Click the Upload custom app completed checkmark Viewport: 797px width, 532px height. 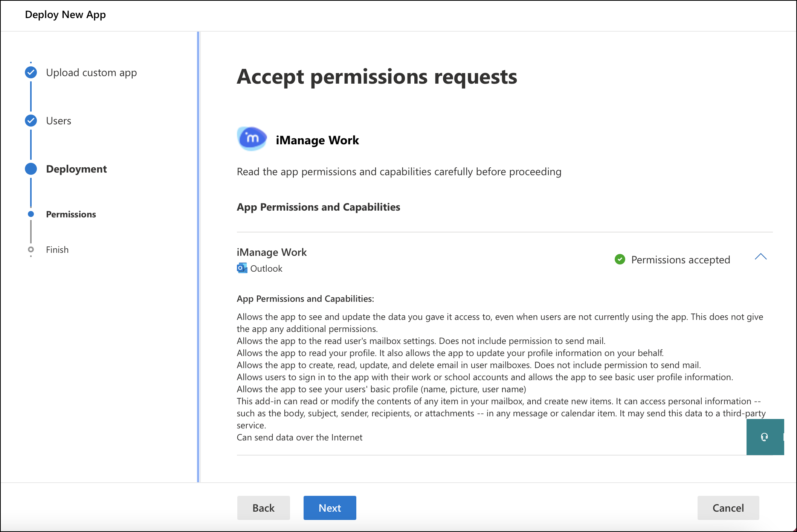[31, 72]
